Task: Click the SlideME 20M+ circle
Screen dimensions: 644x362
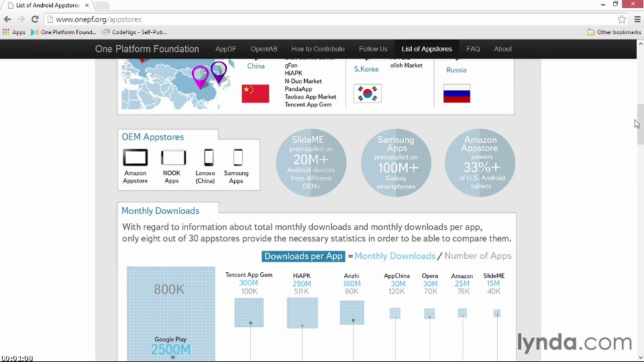Action: (311, 163)
